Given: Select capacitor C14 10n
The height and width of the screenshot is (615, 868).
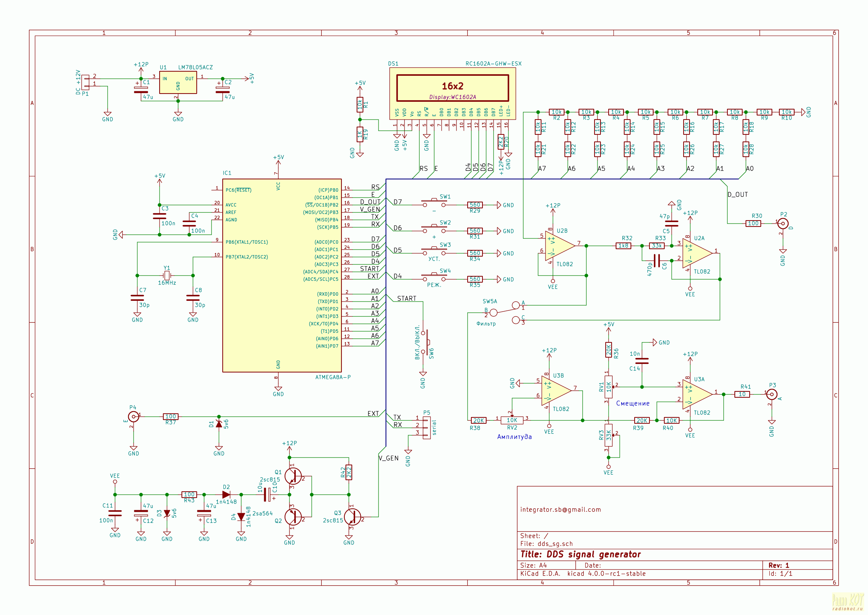Looking at the screenshot, I should [642, 361].
